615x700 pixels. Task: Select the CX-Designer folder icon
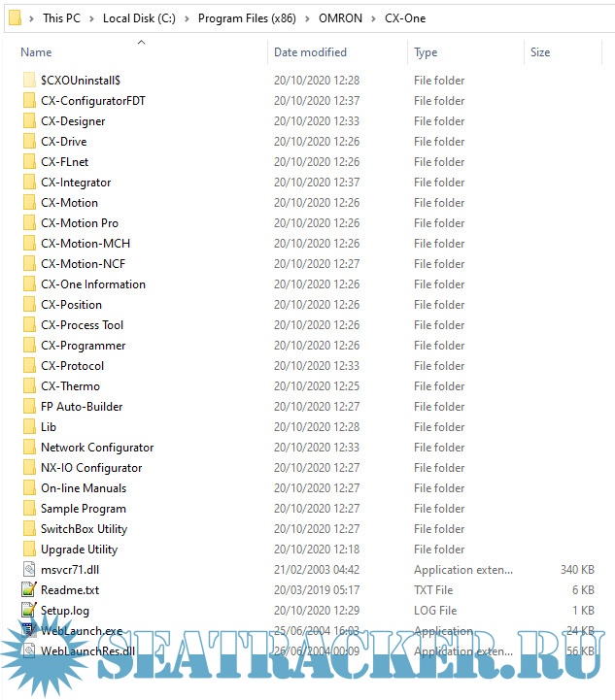click(28, 121)
